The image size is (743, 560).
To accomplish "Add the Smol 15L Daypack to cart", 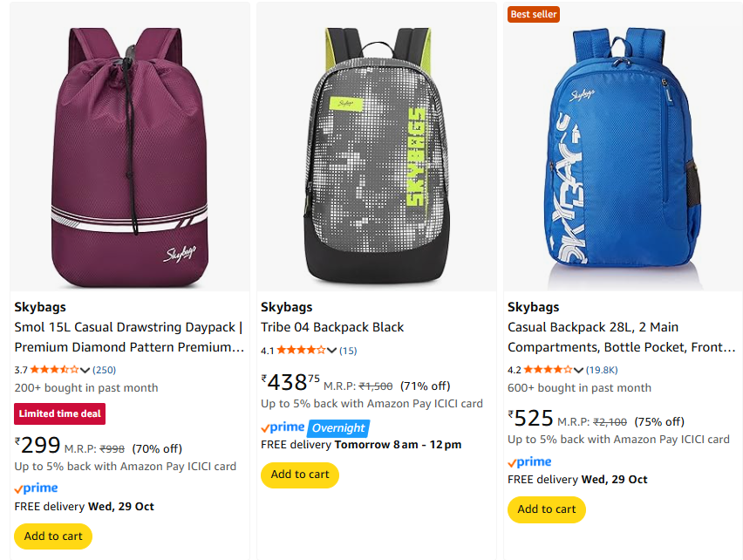I will pos(53,536).
